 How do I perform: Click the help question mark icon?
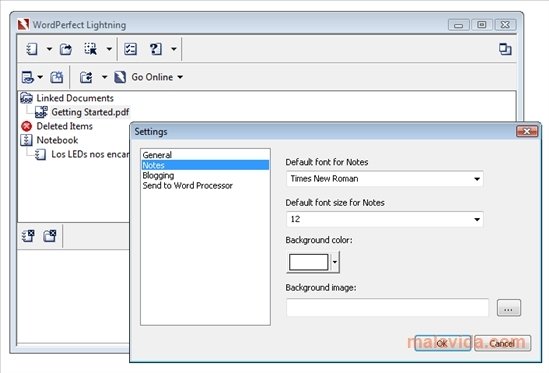pyautogui.click(x=155, y=49)
